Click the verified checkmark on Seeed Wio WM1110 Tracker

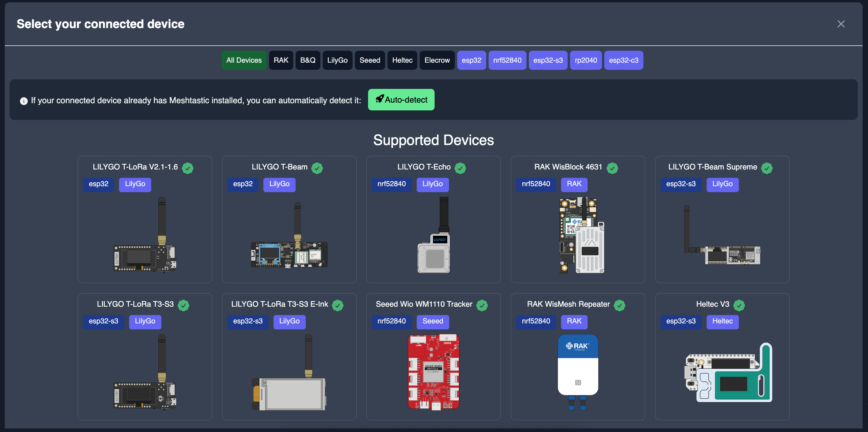click(x=482, y=305)
